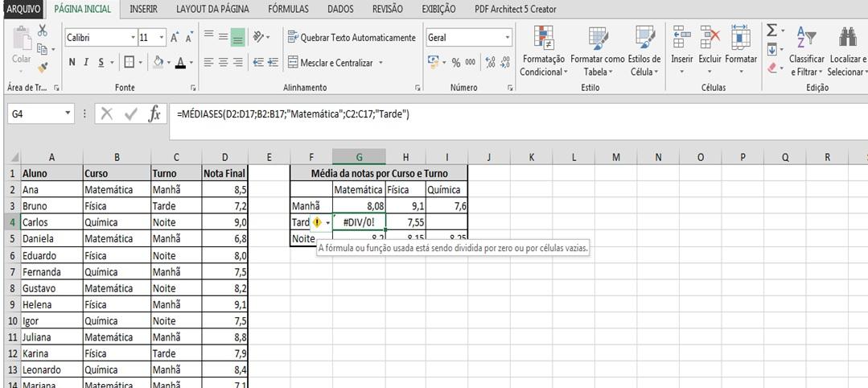The height and width of the screenshot is (388, 868).
Task: Switch to REVISÃO tab
Action: [388, 9]
